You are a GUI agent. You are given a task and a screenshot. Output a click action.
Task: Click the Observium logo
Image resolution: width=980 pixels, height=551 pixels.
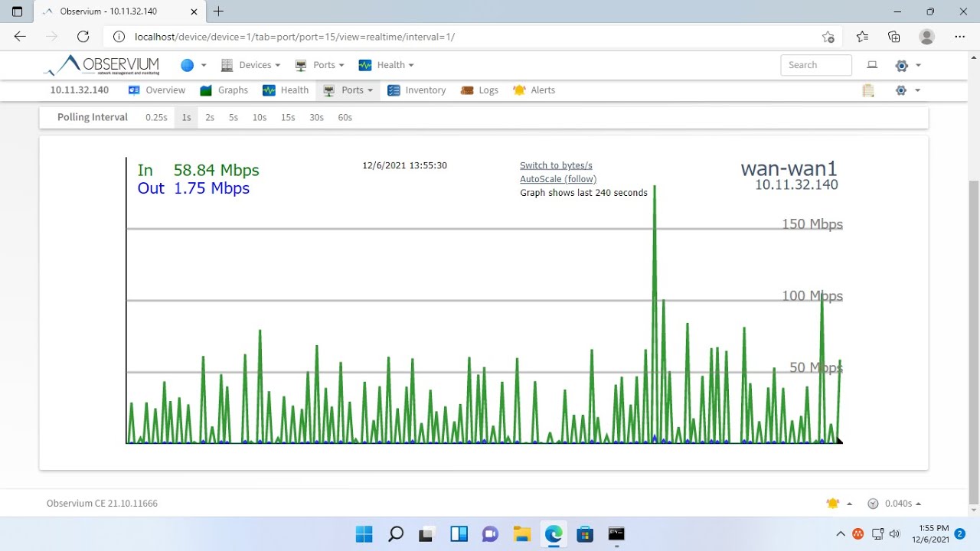pos(102,65)
